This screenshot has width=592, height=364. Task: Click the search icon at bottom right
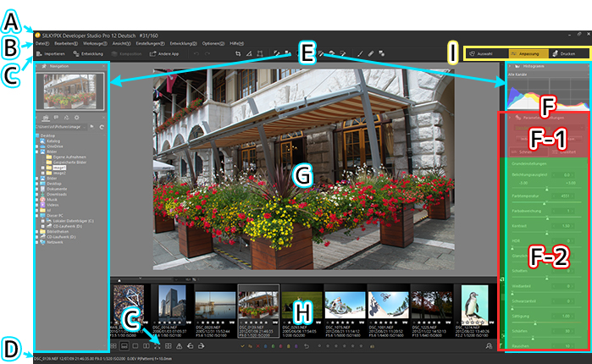pos(490,346)
